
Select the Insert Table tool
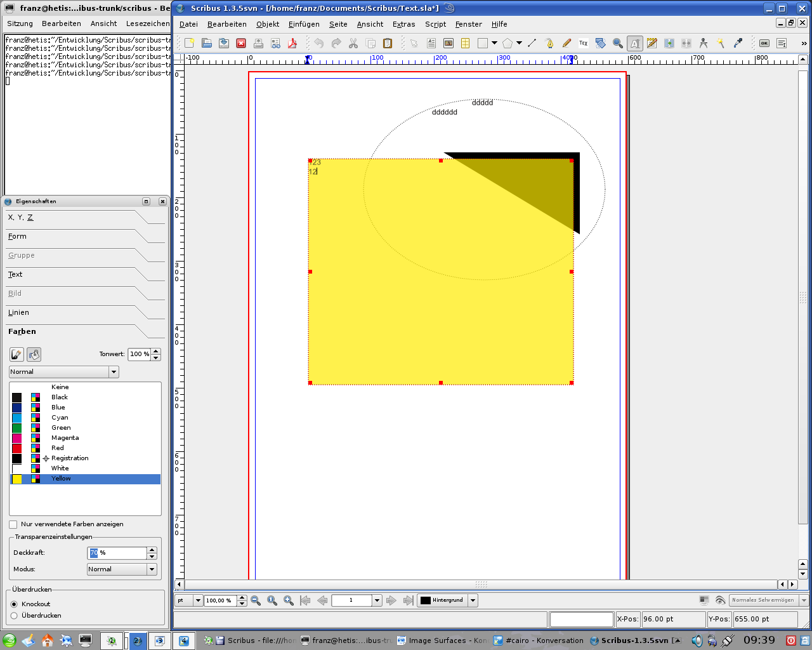coord(465,43)
